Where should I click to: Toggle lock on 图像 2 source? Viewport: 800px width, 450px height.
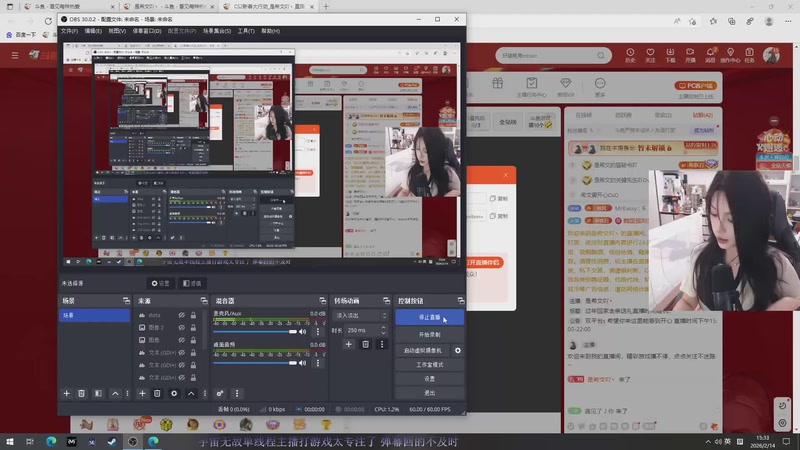pos(193,328)
